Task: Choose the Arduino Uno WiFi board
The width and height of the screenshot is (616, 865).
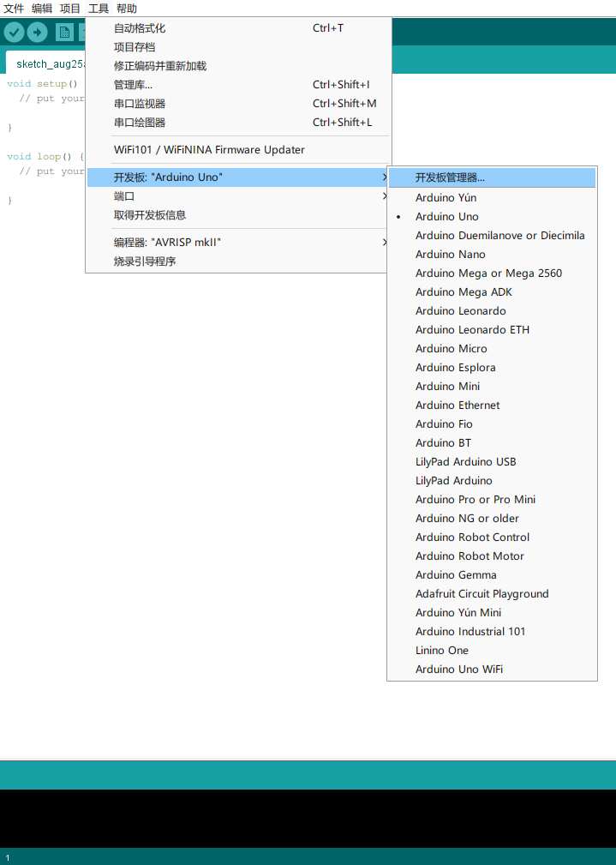Action: point(492,669)
